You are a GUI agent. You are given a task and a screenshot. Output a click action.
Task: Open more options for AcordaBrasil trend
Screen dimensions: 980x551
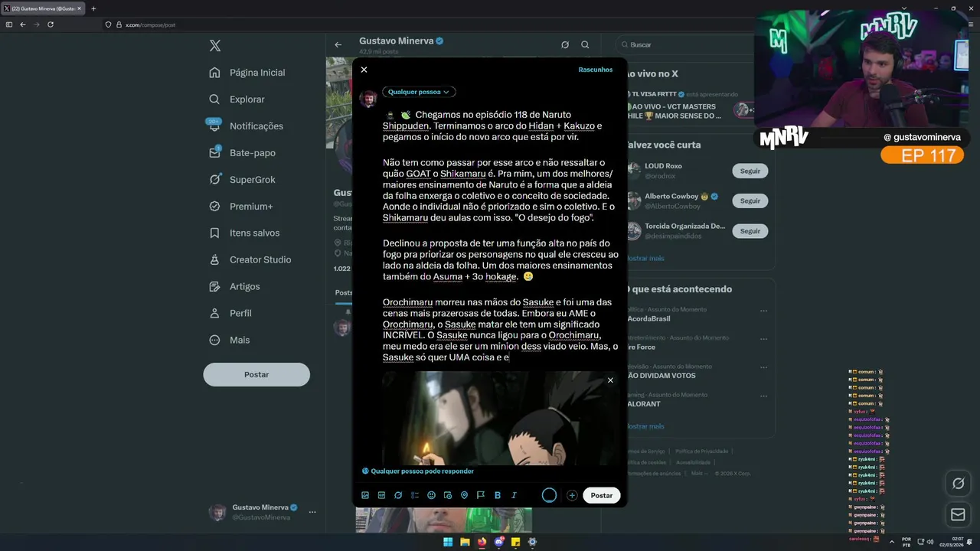coord(763,311)
